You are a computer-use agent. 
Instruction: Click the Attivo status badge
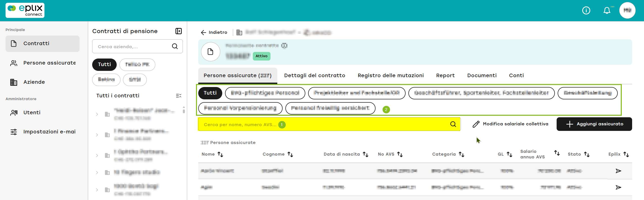(x=261, y=56)
